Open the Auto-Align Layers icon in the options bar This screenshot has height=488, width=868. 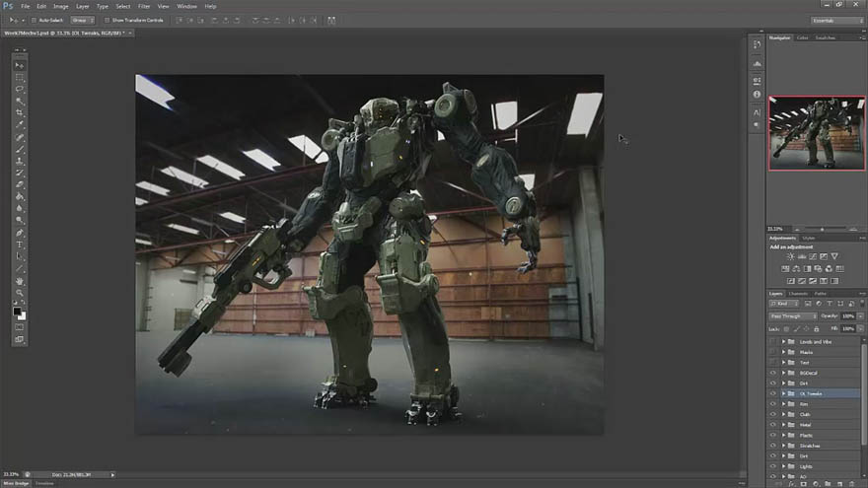[x=331, y=21]
